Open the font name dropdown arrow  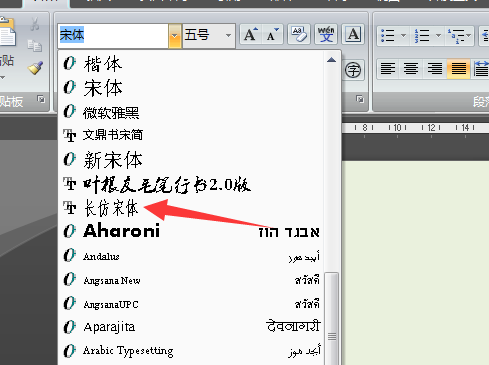175,35
